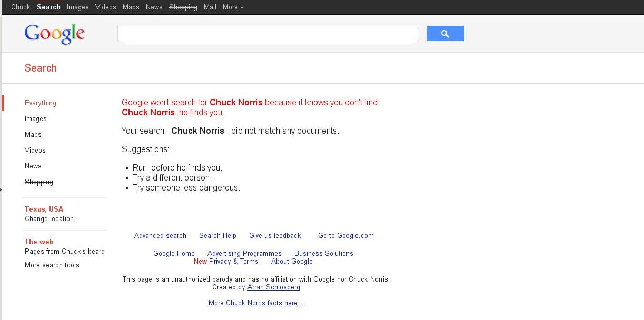The image size is (644, 320).
Task: Choose Maps in the left sidebar
Action: [33, 135]
